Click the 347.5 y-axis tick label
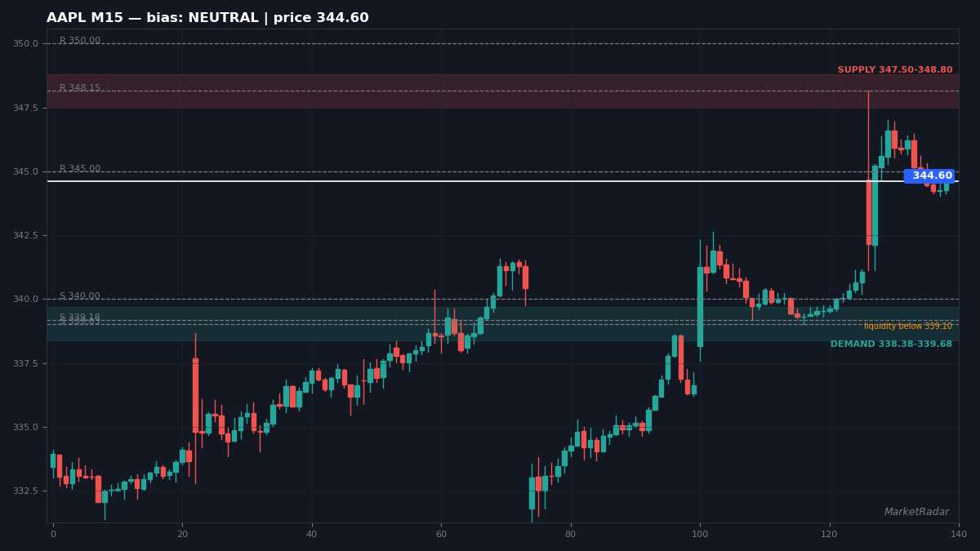Screen dimensions: 980x551 tap(24, 108)
